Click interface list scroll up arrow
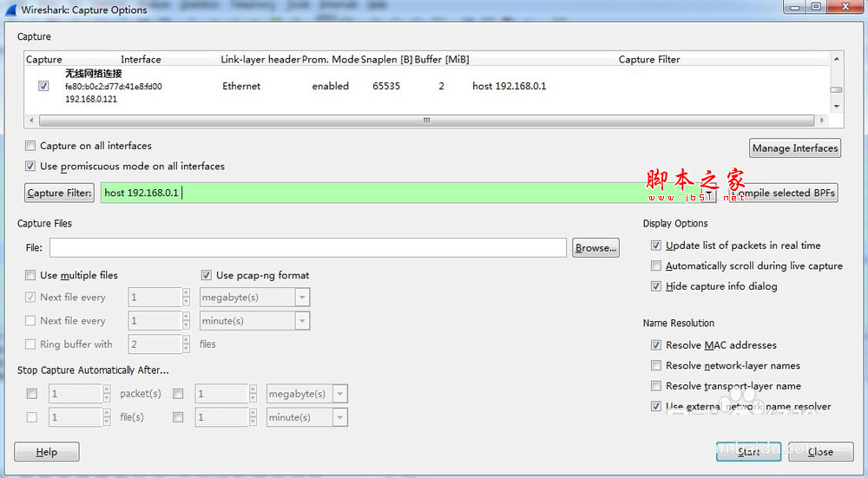Screen dimensions: 868x478 (x=837, y=59)
